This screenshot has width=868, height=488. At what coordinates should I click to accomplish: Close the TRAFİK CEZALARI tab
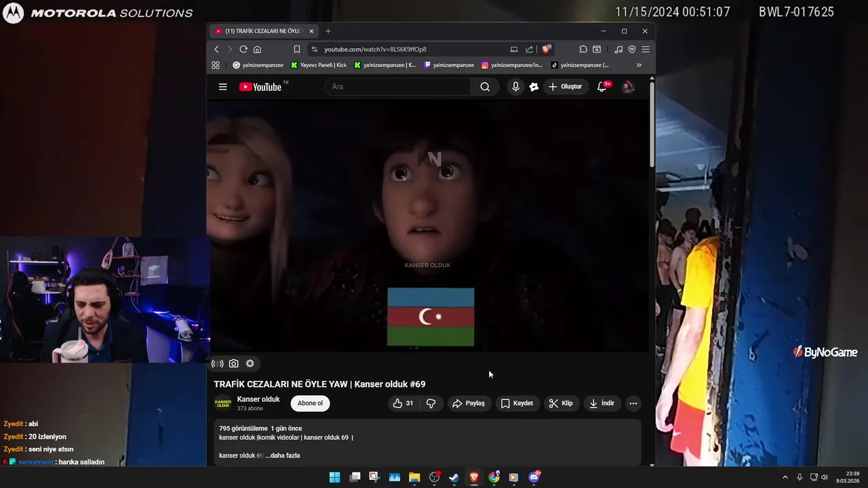click(311, 31)
